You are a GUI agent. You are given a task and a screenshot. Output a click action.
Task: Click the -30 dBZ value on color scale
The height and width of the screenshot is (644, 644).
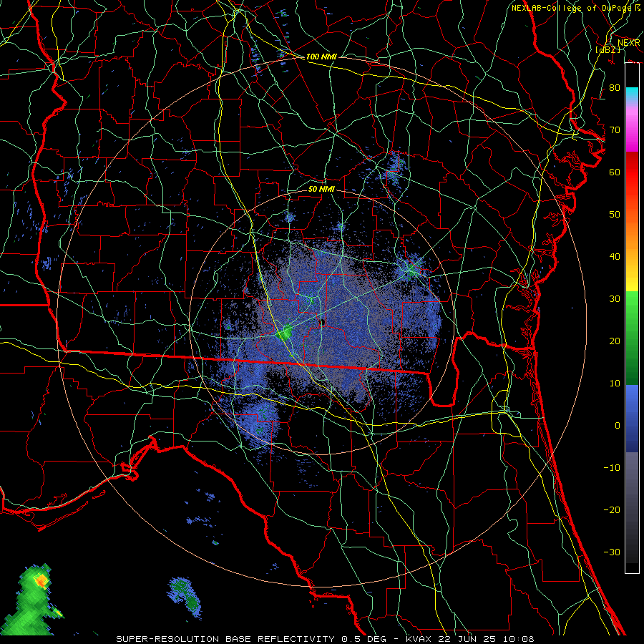click(x=612, y=552)
